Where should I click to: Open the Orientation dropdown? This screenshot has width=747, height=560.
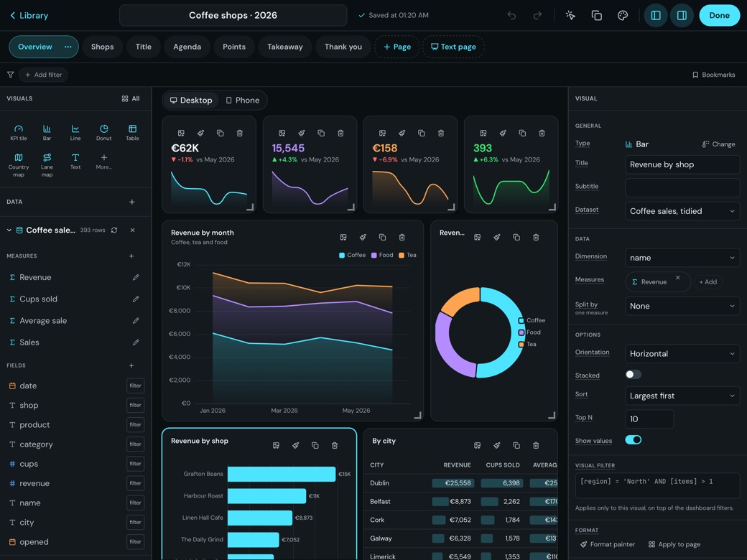[682, 353]
